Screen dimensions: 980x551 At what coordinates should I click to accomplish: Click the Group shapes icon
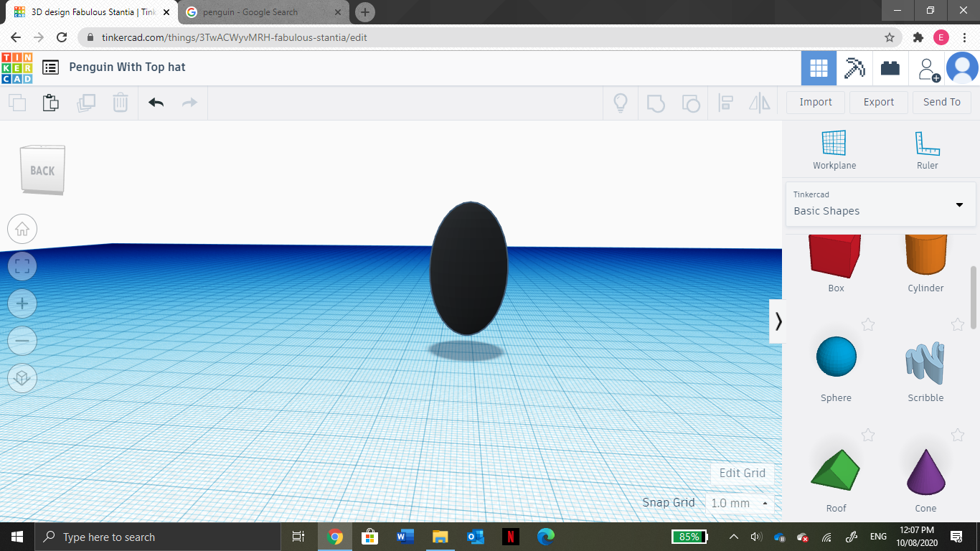[655, 103]
